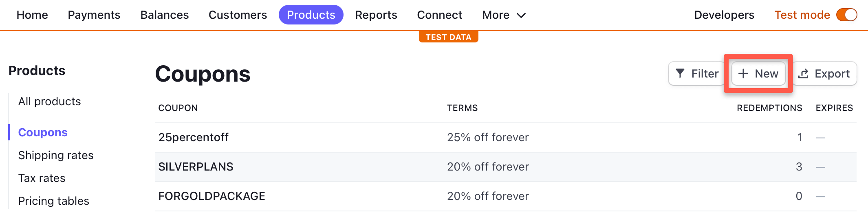Viewport: 868px width, 213px height.
Task: Click the Export share arrow icon
Action: click(x=803, y=73)
